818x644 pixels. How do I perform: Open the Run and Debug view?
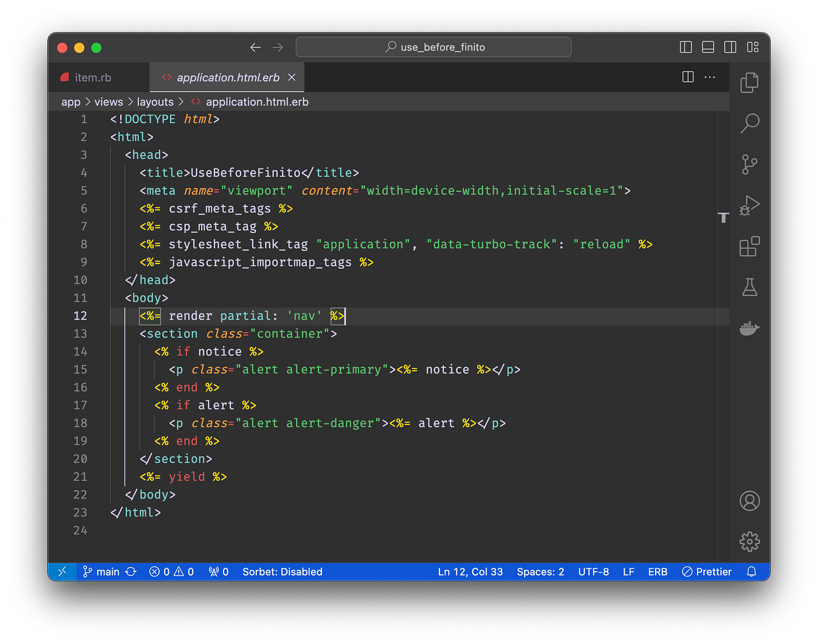pyautogui.click(x=749, y=205)
